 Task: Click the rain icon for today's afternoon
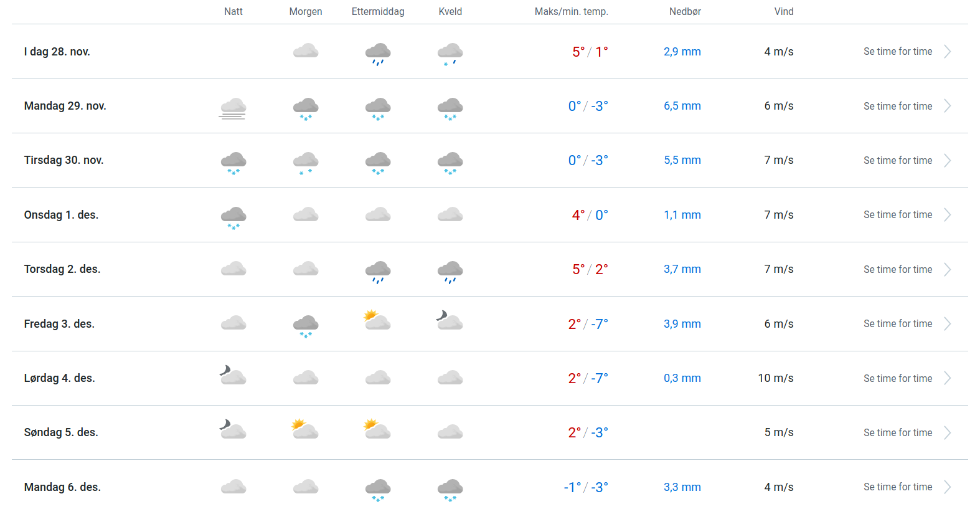point(378,53)
